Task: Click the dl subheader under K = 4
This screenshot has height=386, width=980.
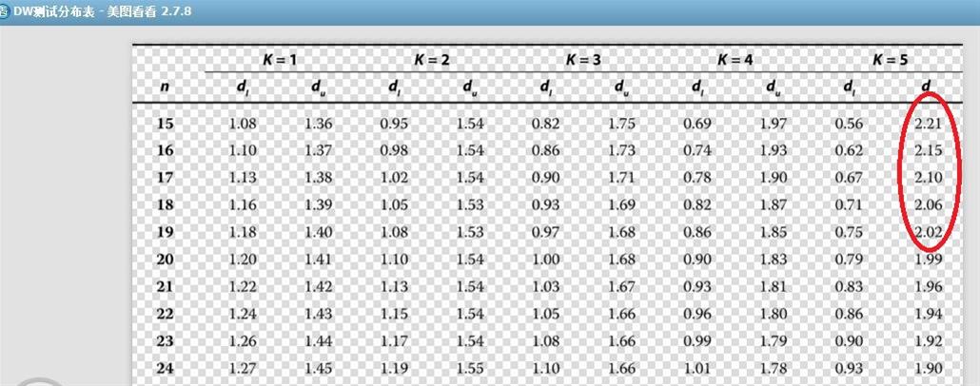Action: click(697, 88)
